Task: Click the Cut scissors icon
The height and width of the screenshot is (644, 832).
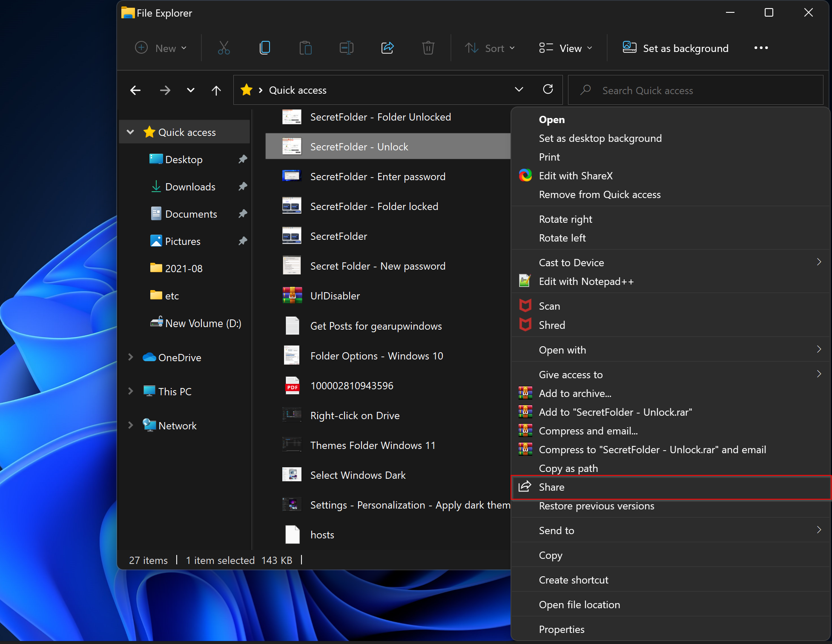Action: 224,48
